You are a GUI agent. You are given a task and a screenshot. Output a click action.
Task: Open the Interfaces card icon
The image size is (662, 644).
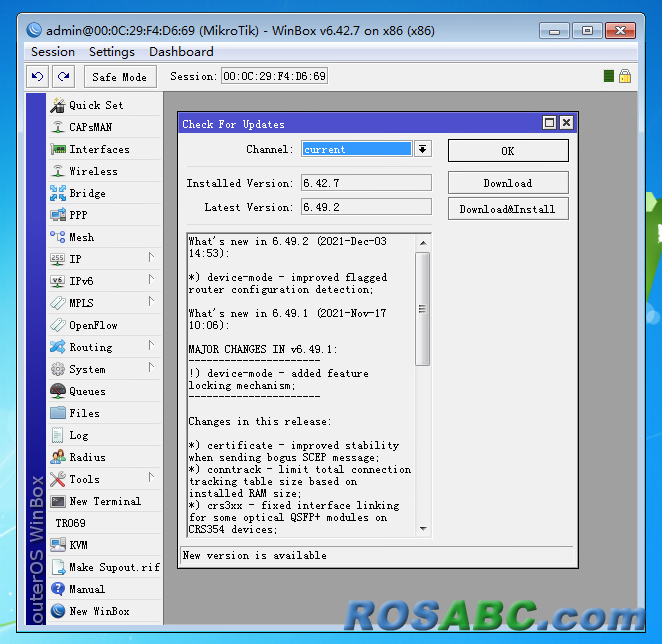point(58,149)
